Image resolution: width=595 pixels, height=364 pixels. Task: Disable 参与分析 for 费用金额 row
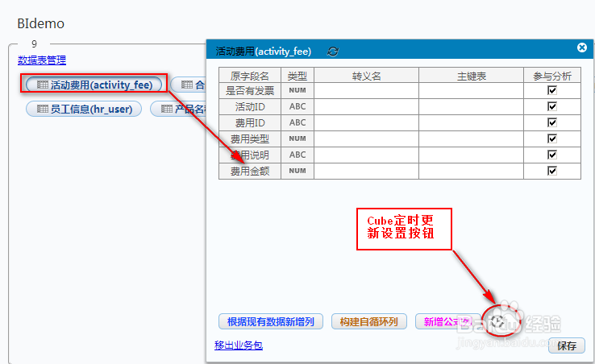[552, 171]
